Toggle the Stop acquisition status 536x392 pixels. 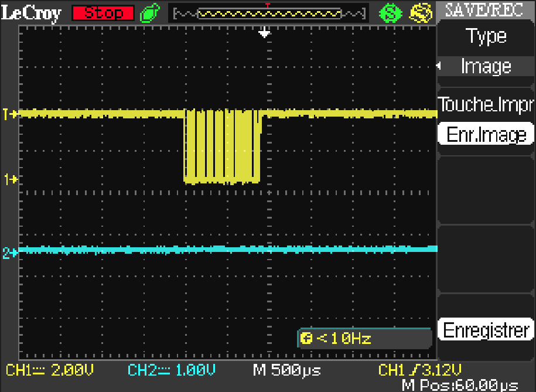coord(103,12)
